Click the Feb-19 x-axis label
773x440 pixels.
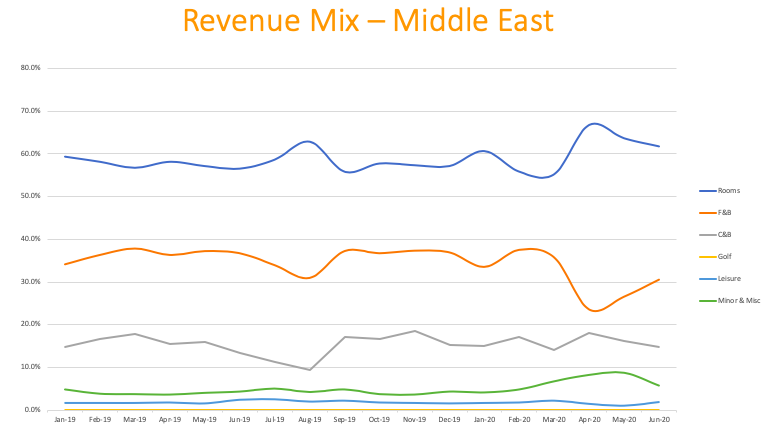[100, 420]
